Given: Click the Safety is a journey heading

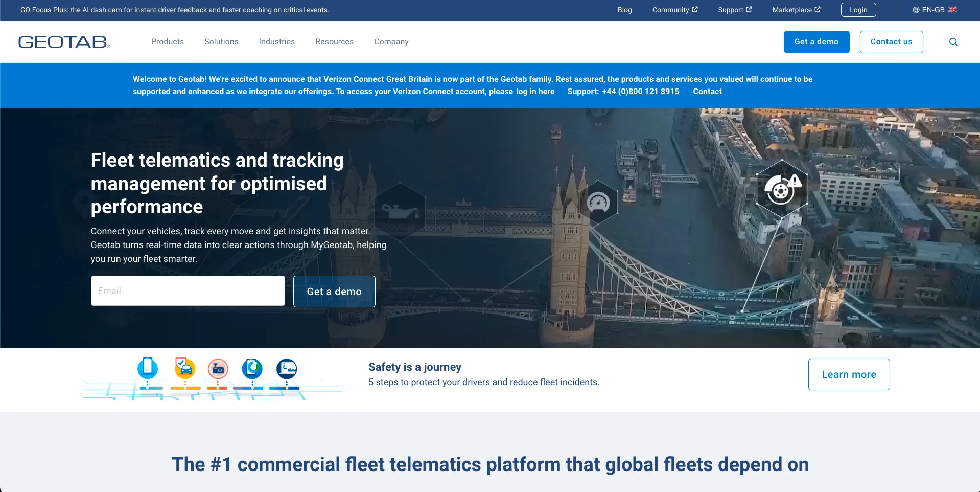Looking at the screenshot, I should pos(415,367).
